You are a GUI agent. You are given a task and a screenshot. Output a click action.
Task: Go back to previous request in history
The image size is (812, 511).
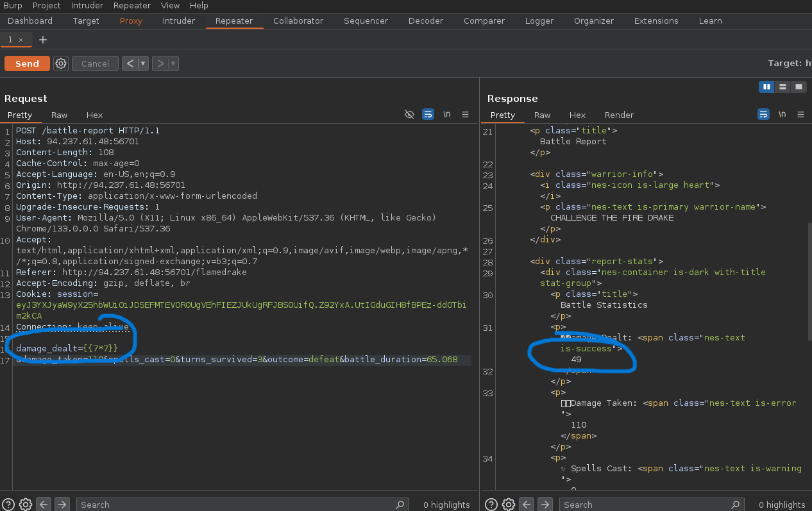[130, 63]
